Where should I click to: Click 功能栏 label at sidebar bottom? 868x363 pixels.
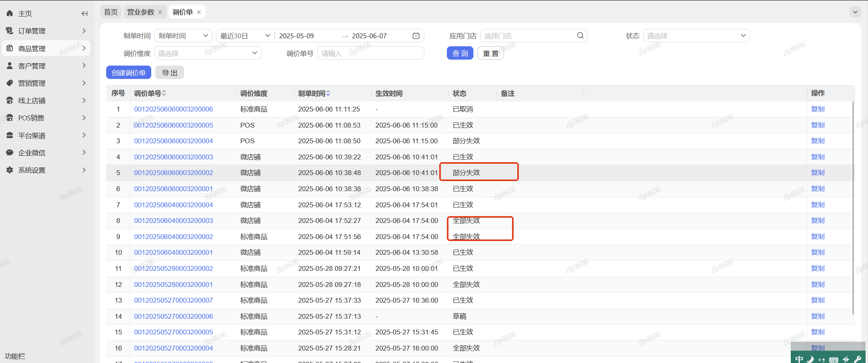tap(15, 356)
